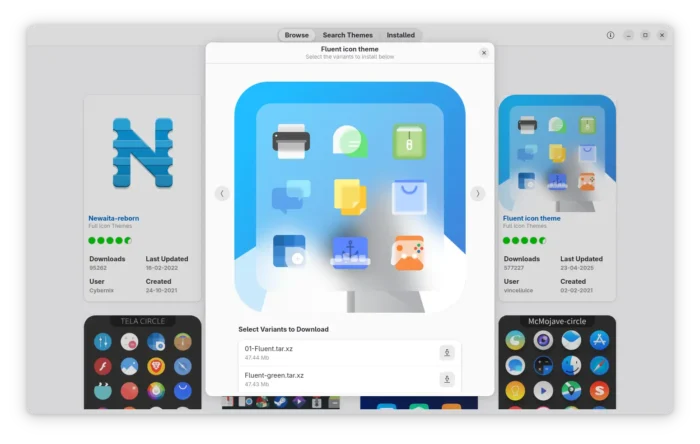
Task: Open the TELA CIRCLE theme card
Action: point(142,362)
